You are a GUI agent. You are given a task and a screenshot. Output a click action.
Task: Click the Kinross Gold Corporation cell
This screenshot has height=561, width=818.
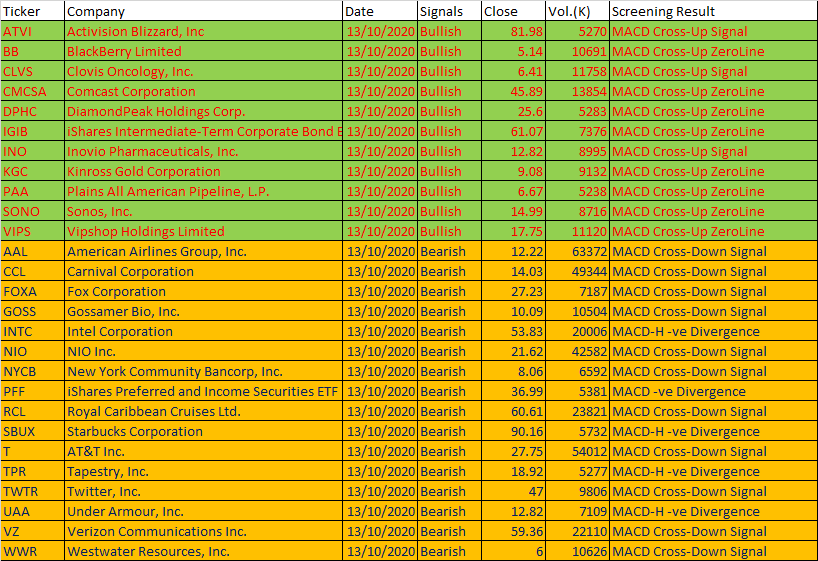point(203,171)
